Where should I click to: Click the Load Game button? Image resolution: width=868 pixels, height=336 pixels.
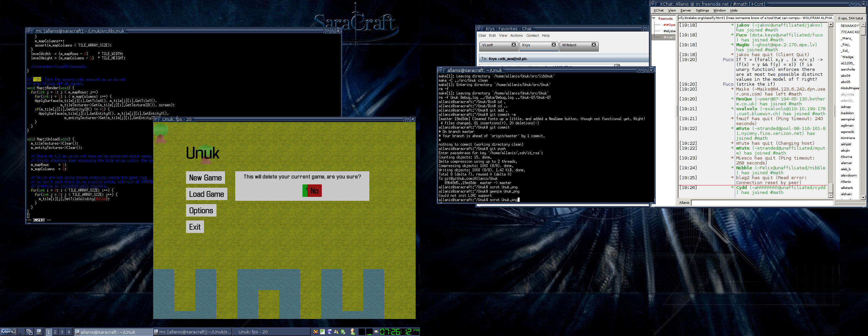click(207, 194)
